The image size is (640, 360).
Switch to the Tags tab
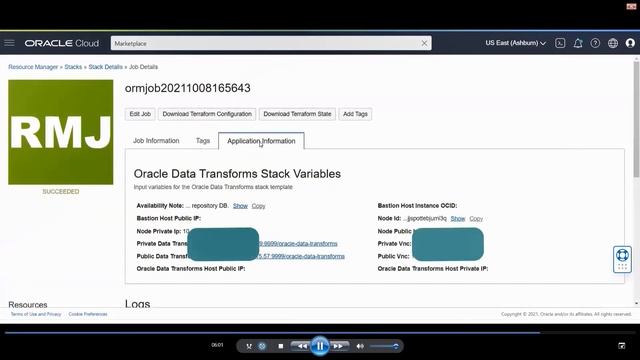tap(203, 141)
